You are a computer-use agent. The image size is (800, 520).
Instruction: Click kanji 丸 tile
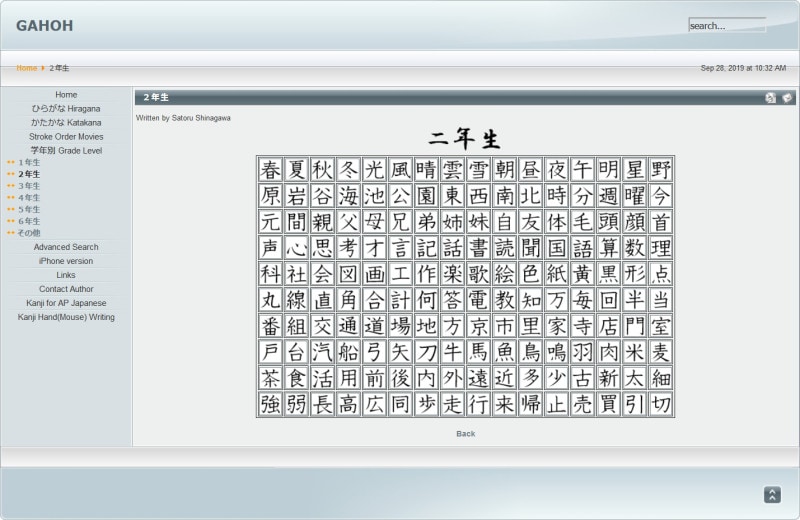pyautogui.click(x=270, y=300)
